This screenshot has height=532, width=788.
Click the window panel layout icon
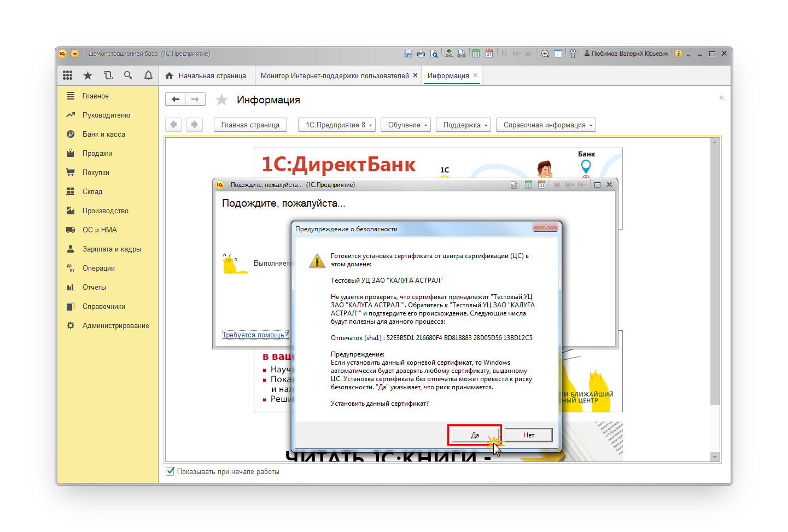[558, 54]
